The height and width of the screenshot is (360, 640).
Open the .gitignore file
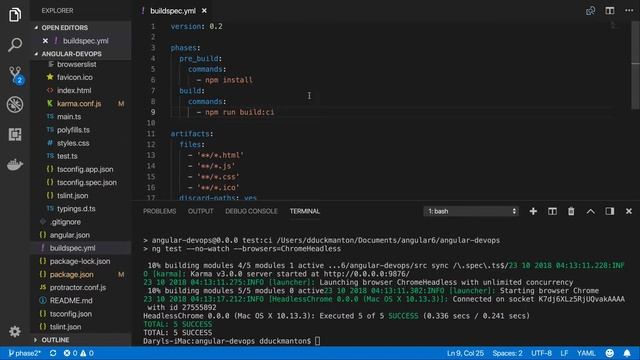(65, 222)
